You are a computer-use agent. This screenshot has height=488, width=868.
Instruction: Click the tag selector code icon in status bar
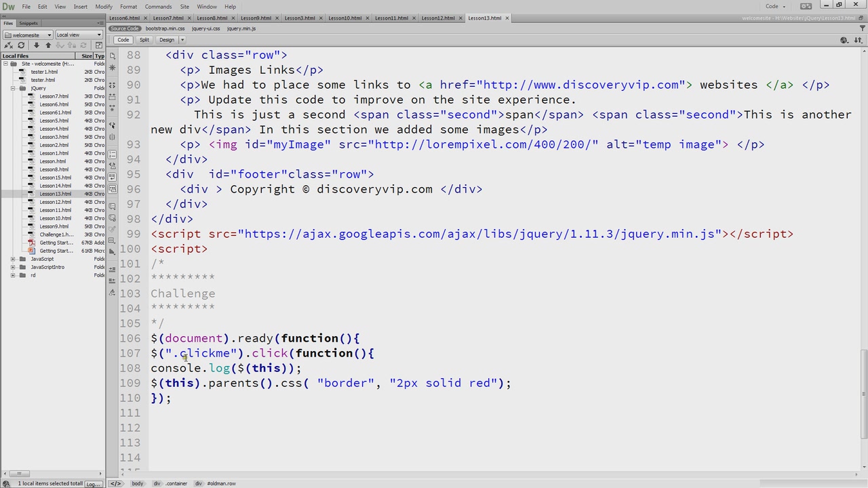(x=116, y=483)
